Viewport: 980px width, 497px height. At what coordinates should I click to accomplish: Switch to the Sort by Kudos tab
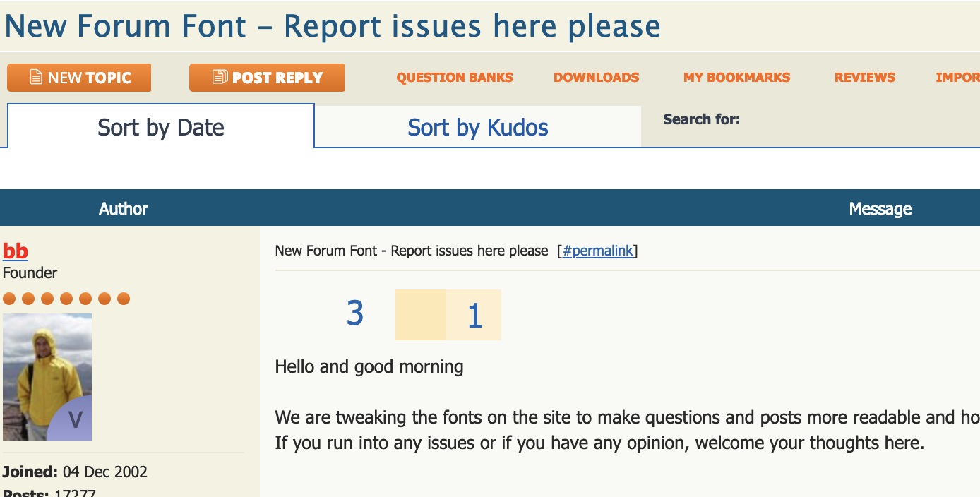tap(477, 127)
